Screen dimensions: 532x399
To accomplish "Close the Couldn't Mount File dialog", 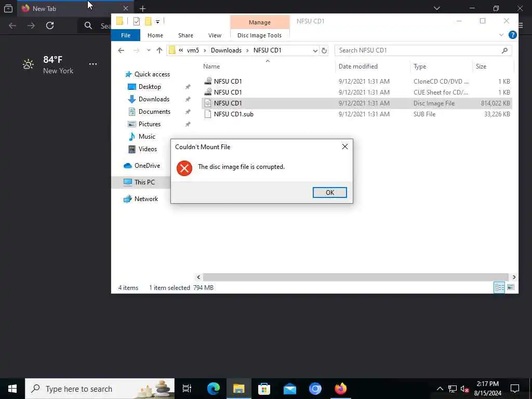I will (345, 147).
